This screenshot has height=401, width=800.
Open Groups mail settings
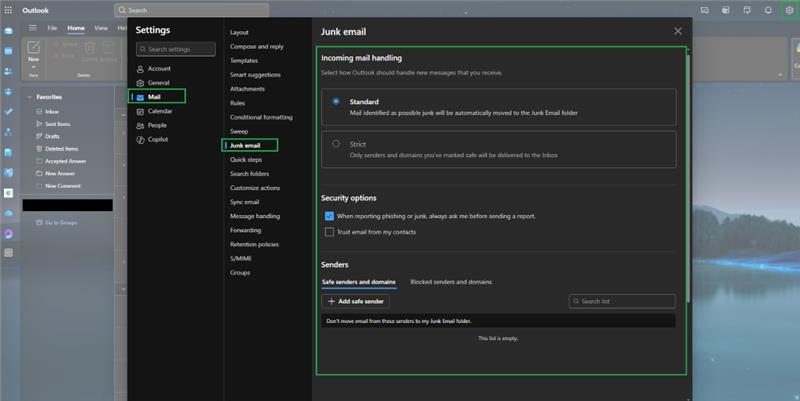(x=240, y=273)
